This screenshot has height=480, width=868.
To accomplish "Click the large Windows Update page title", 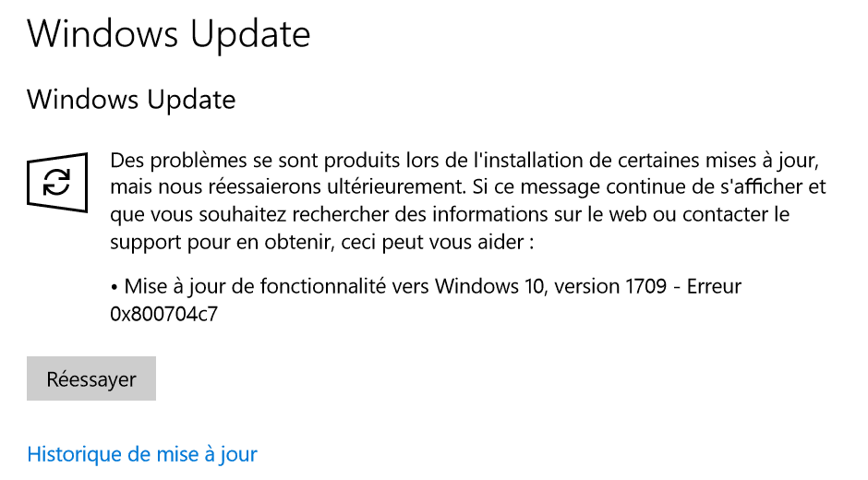I will (169, 34).
